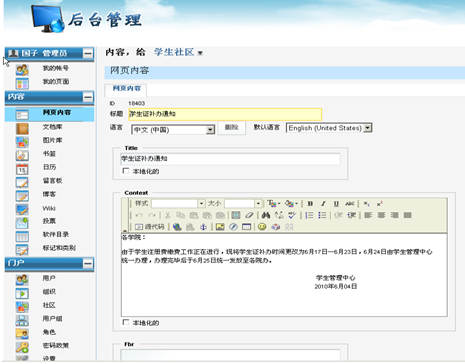Click the select all icon
The height and width of the screenshot is (364, 465).
[x=236, y=215]
